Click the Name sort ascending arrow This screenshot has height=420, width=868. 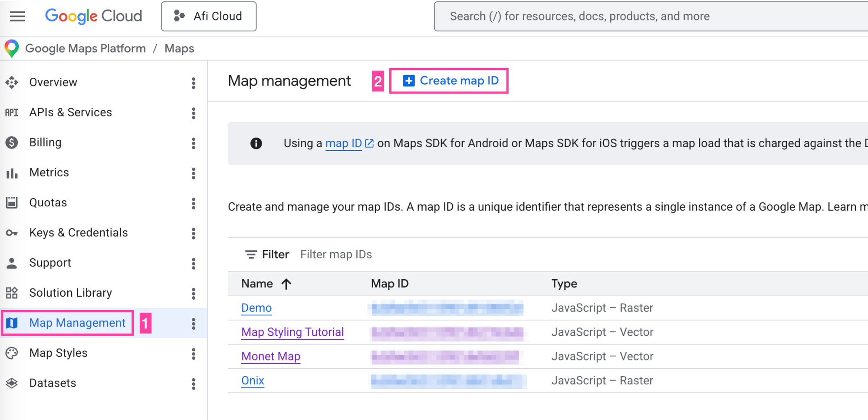pos(286,284)
